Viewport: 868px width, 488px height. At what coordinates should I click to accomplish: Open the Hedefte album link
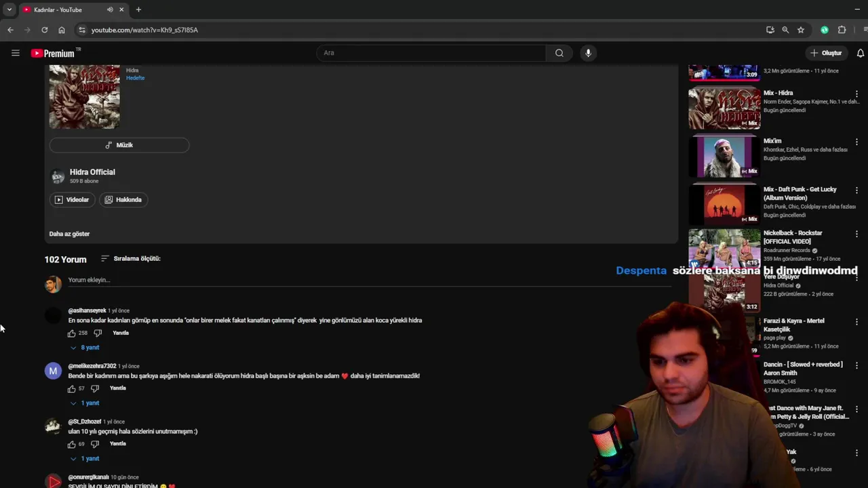pos(135,78)
